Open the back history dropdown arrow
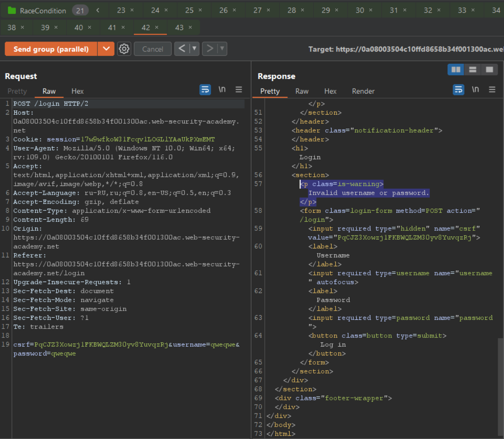Image resolution: width=504 pixels, height=439 pixels. coord(194,49)
